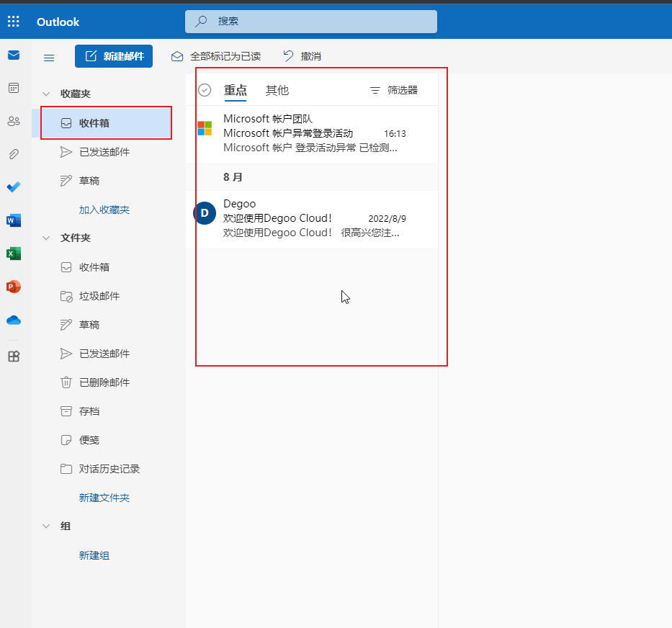Click the 8 月 date group header
Viewport: 672px width, 628px height.
point(233,177)
